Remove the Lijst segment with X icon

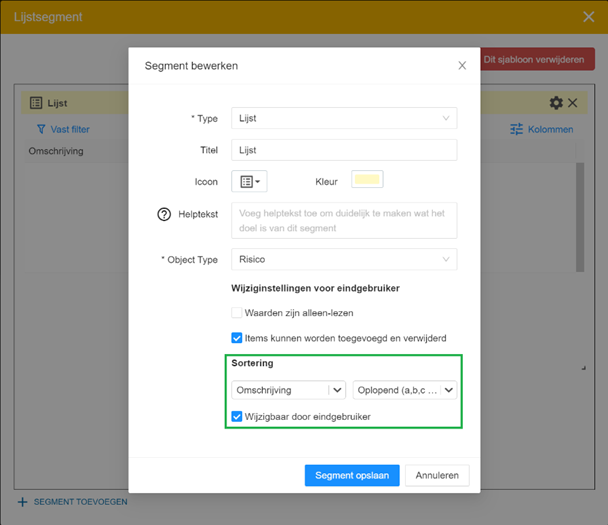click(572, 103)
